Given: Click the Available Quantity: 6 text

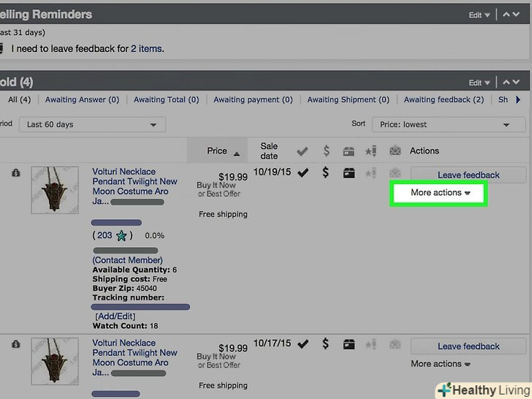Looking at the screenshot, I should point(134,270).
